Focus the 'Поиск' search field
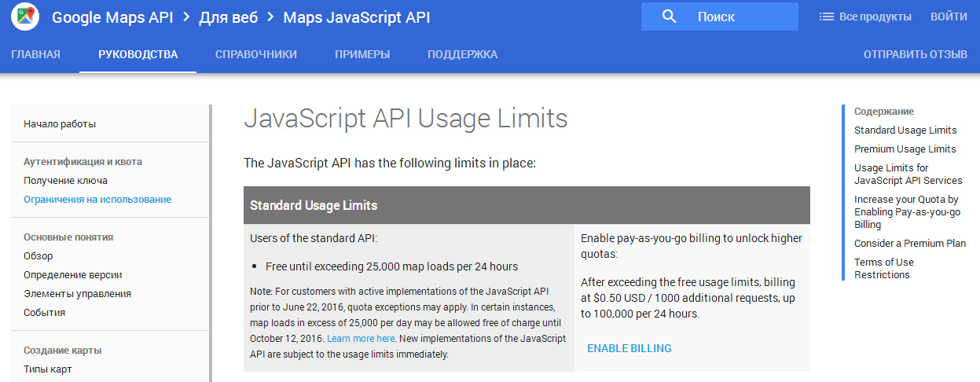The height and width of the screenshot is (382, 980). click(x=719, y=17)
